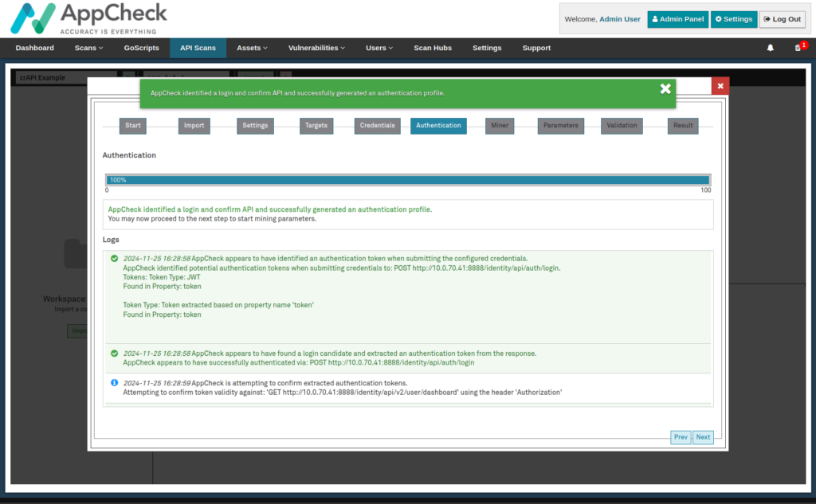Expand the Users dropdown menu
816x504 pixels.
point(379,48)
